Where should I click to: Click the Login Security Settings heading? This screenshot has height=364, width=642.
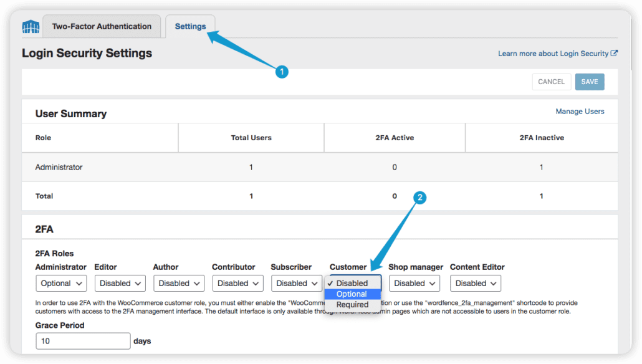tap(87, 53)
